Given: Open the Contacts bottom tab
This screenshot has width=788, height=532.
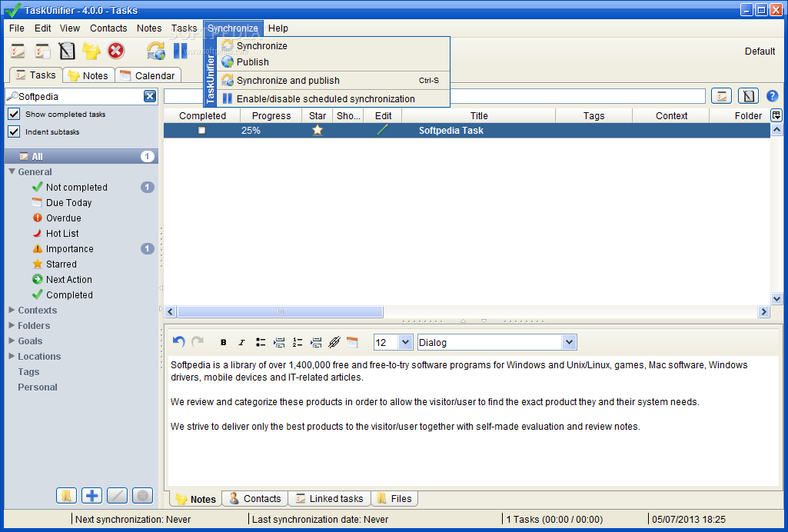Looking at the screenshot, I should tap(255, 498).
